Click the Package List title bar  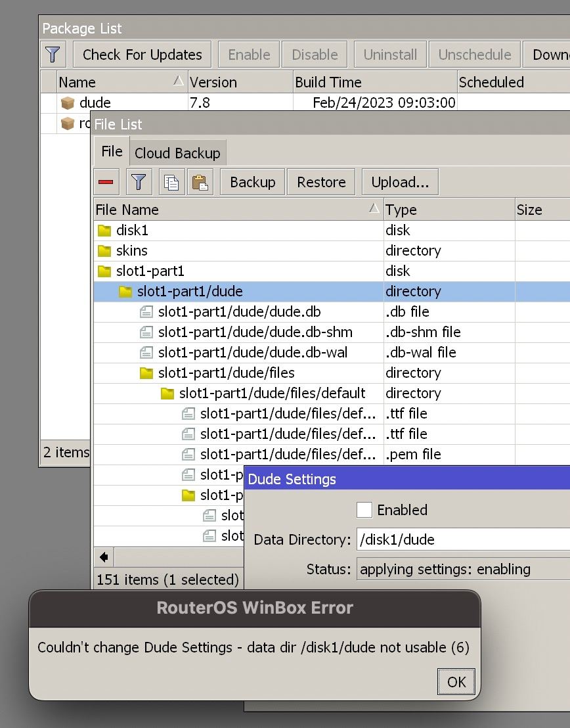[x=305, y=28]
